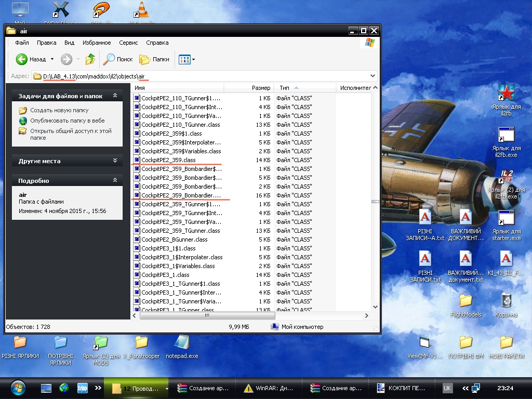Click the Up folder icon

[90, 59]
